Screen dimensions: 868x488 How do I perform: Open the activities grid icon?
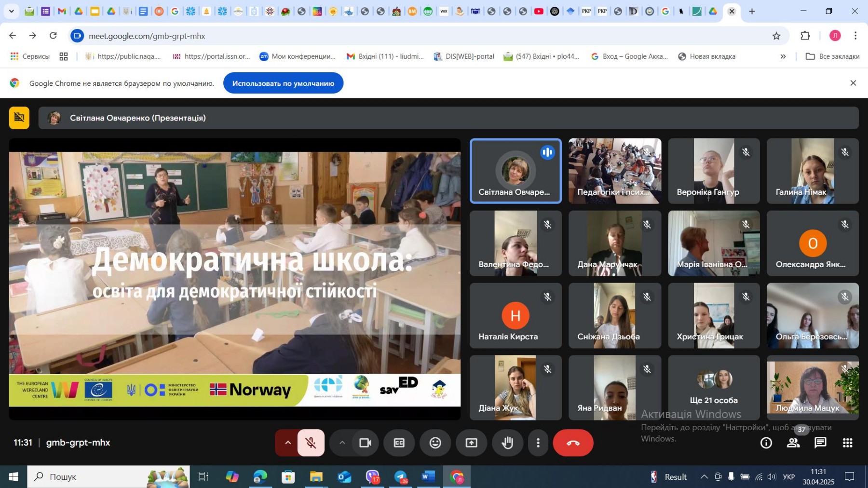point(847,443)
